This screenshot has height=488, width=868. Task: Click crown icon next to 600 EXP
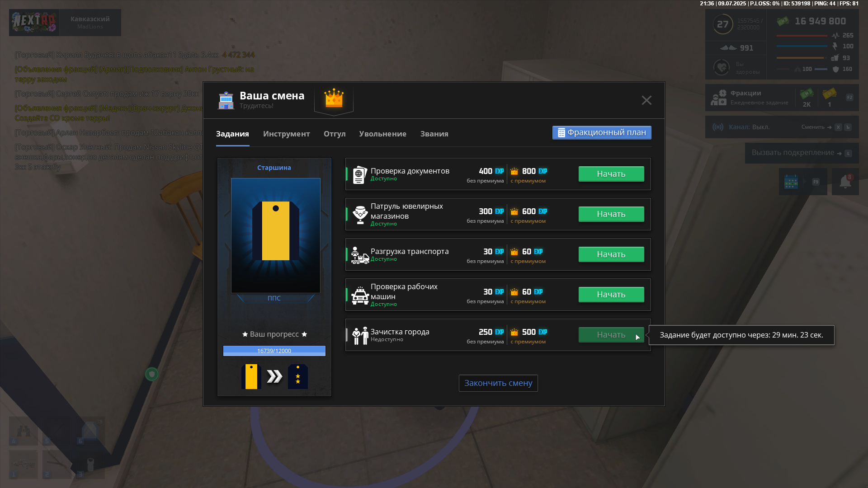click(514, 211)
